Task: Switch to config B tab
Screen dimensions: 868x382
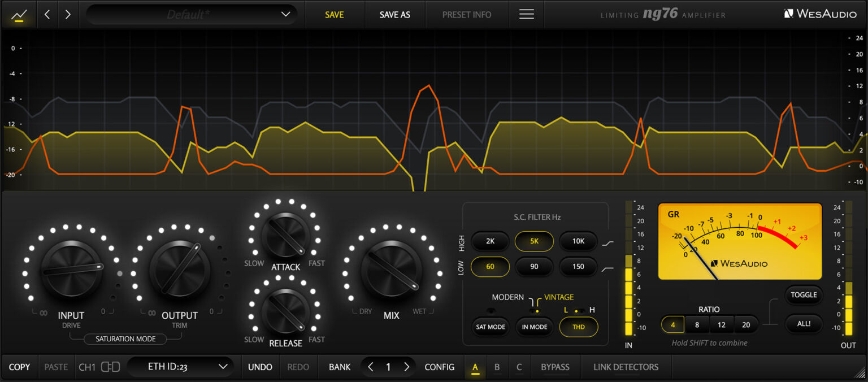Action: tap(497, 367)
